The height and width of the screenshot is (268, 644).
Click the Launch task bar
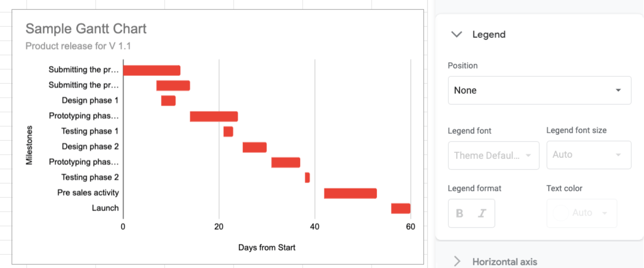(x=400, y=208)
